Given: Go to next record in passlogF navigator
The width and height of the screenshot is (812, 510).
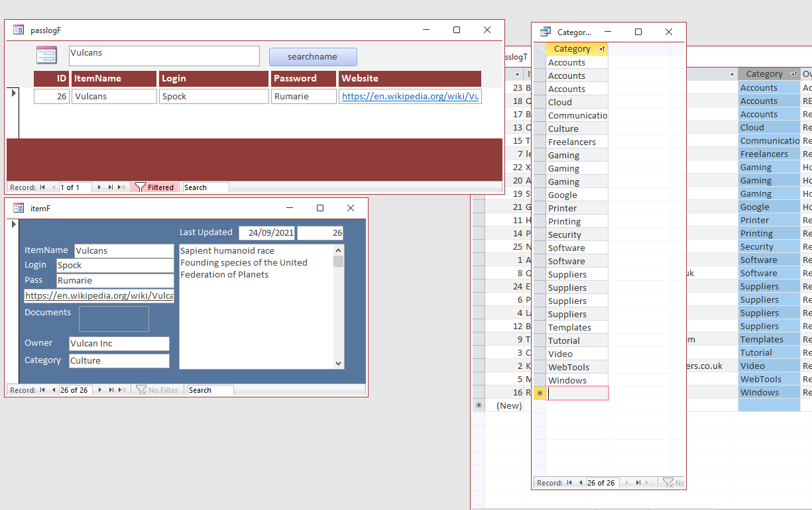Looking at the screenshot, I should click(x=99, y=187).
